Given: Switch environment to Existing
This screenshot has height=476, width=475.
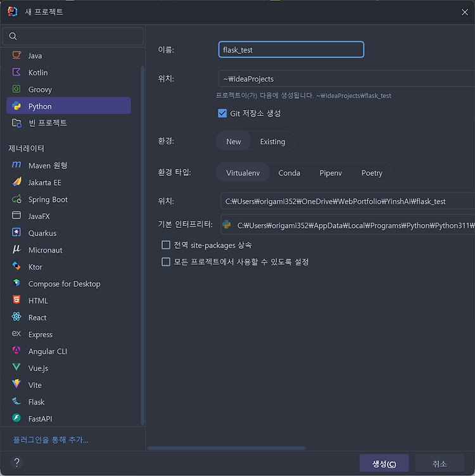Looking at the screenshot, I should (272, 141).
